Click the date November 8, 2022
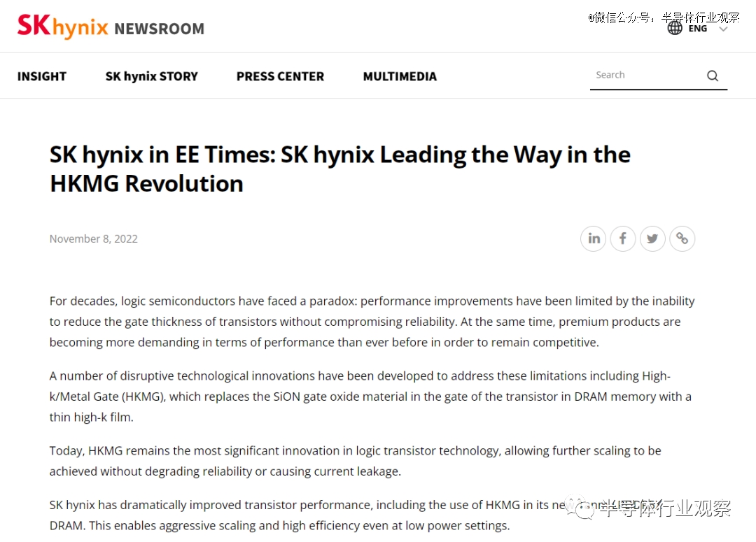 point(94,239)
